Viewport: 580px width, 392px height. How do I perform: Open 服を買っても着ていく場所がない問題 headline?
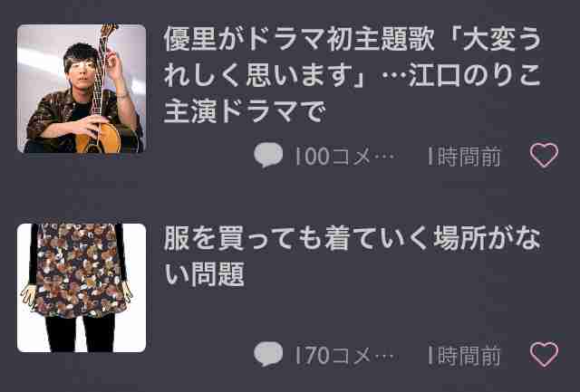coord(353,256)
